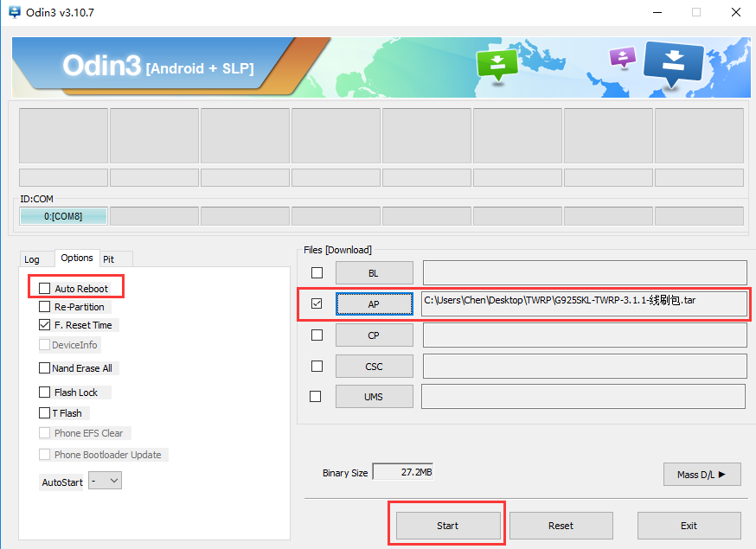Disable the Auto Reboot checkbox

(x=44, y=288)
